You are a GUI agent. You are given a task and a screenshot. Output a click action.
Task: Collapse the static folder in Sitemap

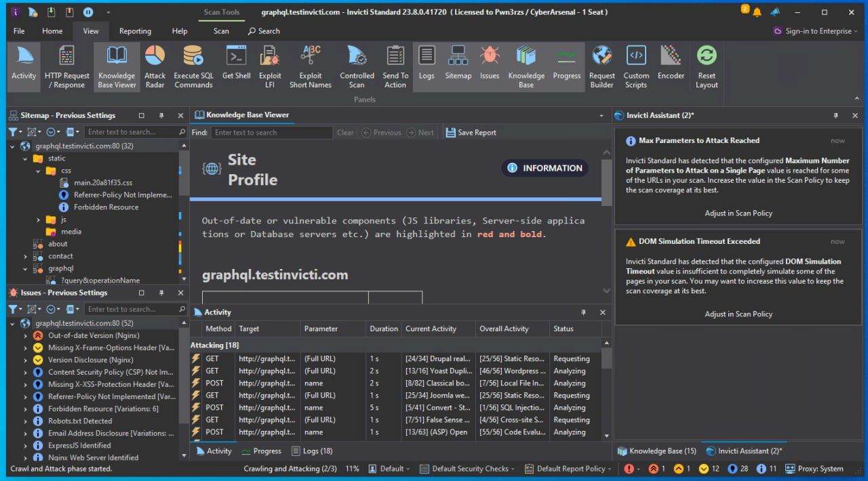[x=26, y=159]
